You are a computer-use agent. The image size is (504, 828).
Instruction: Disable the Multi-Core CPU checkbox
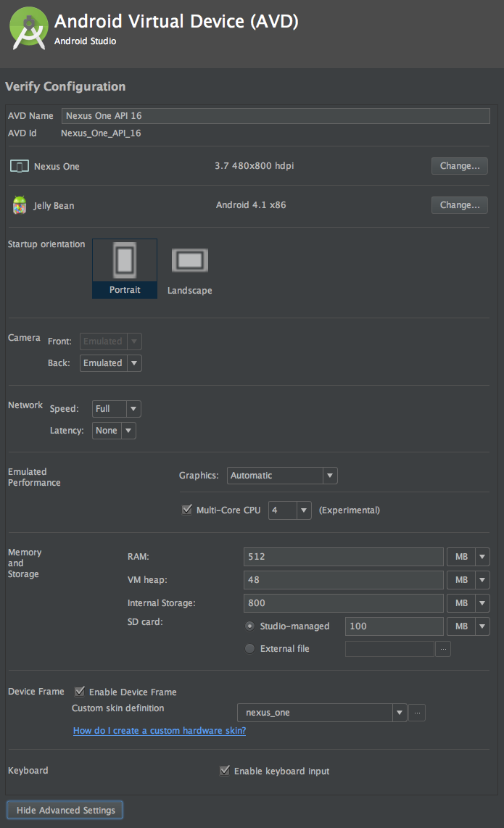click(x=187, y=510)
